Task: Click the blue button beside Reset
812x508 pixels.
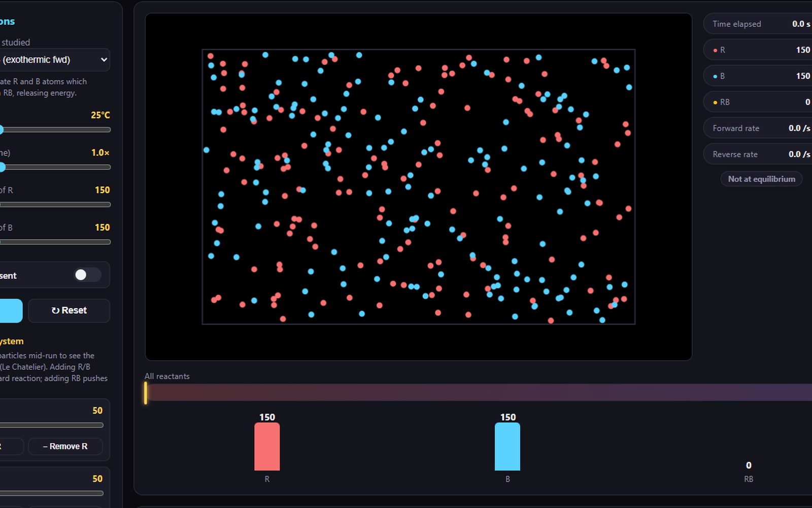Action: click(11, 310)
